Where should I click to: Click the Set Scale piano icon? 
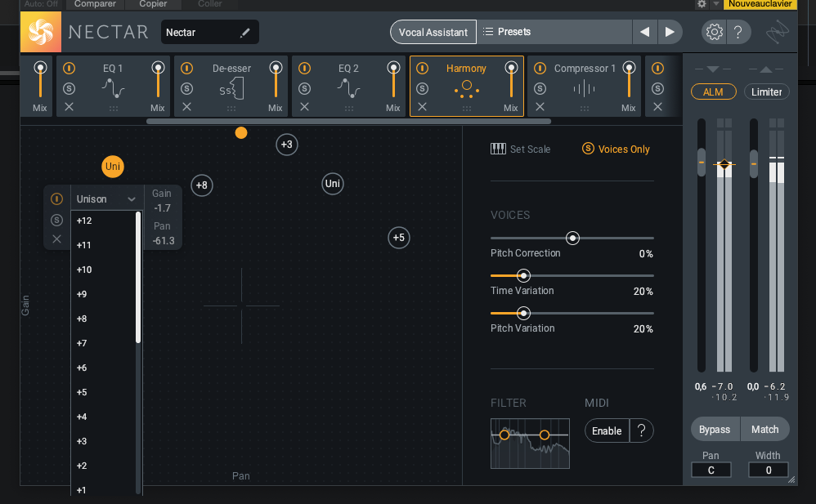click(498, 149)
